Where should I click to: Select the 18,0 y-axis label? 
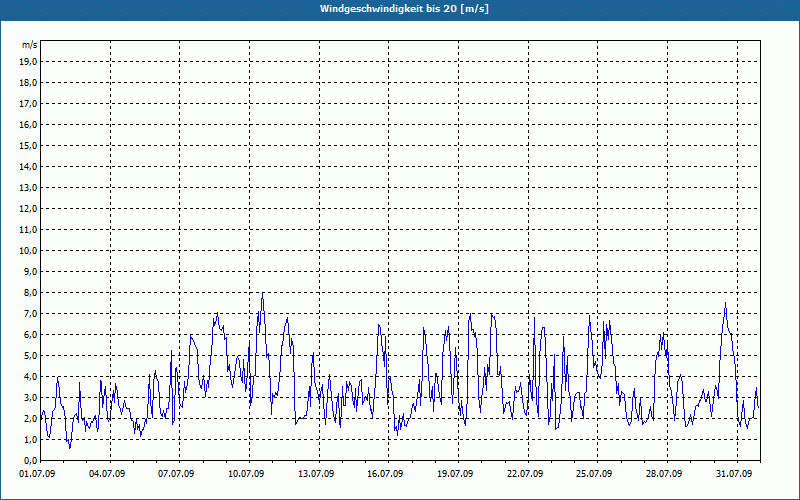point(28,83)
